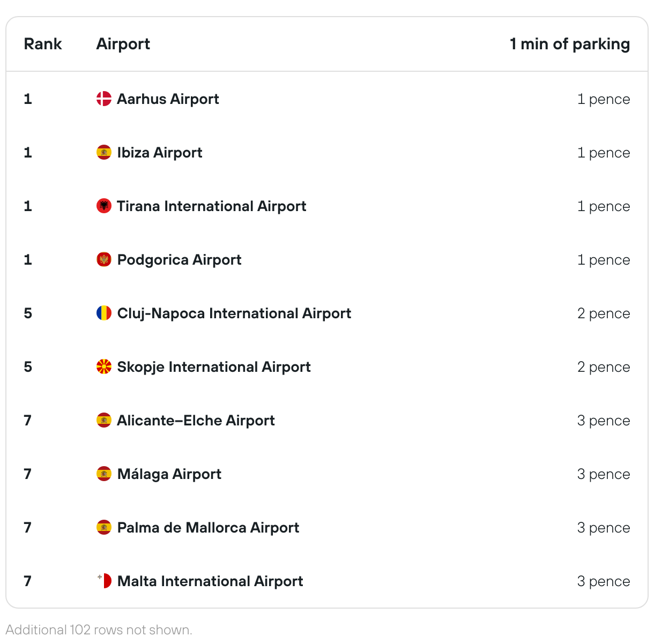Click the Denmark flag next to Aarhus Airport
This screenshot has width=654, height=644.
(x=103, y=99)
